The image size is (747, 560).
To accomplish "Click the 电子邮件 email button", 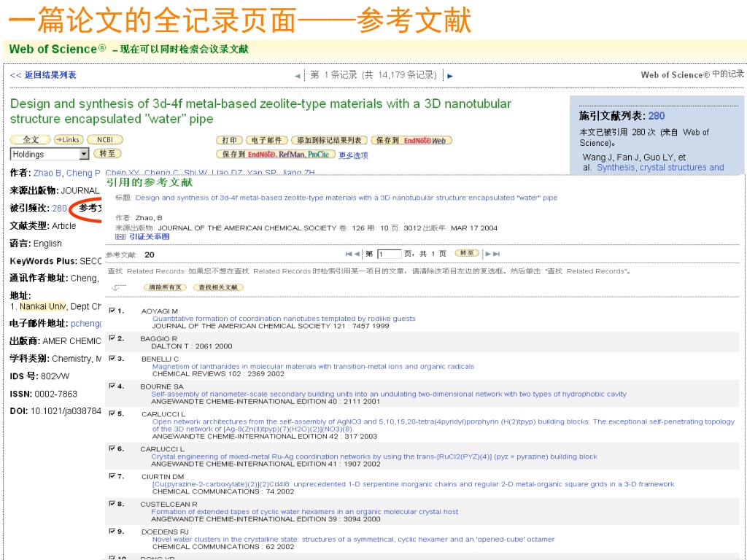I will [x=267, y=140].
